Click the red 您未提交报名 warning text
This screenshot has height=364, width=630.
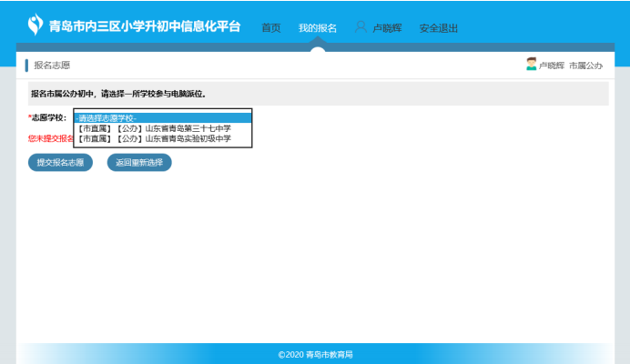coord(50,138)
